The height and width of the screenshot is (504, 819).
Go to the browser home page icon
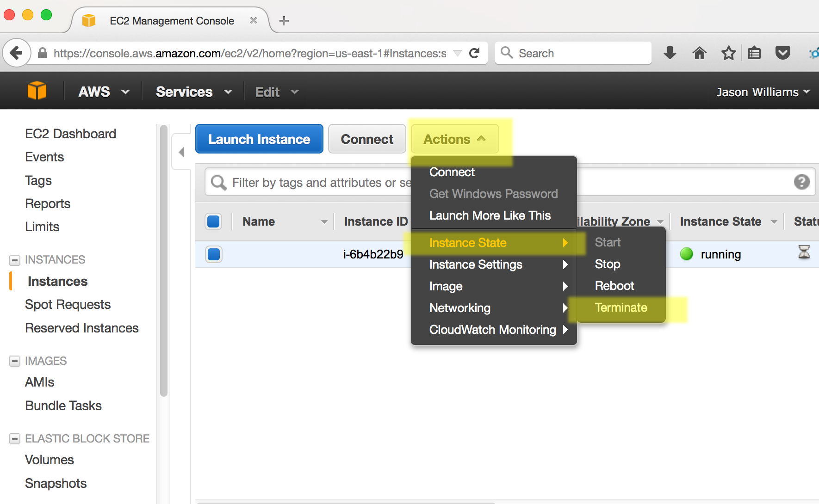699,53
